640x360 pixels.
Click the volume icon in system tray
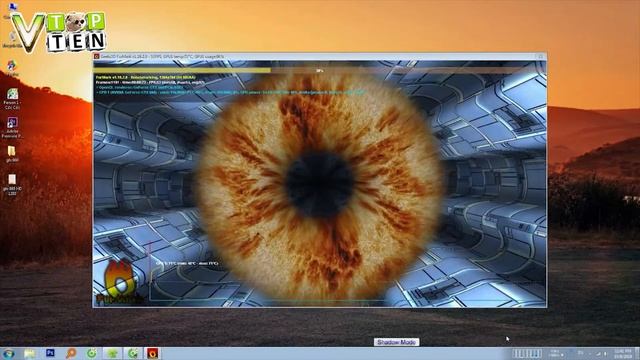click(x=605, y=353)
